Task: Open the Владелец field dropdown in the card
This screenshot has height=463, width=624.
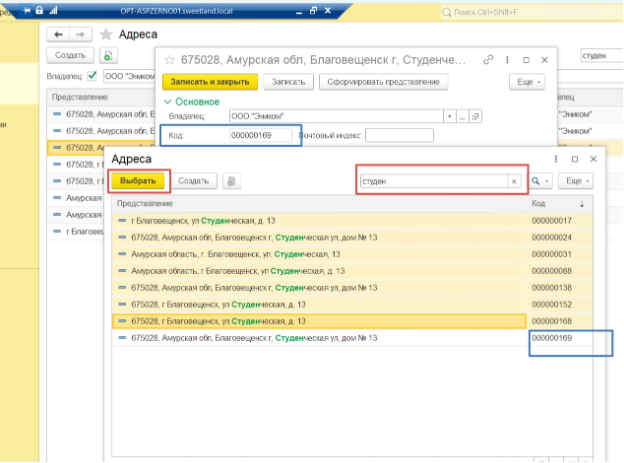Action: (451, 116)
